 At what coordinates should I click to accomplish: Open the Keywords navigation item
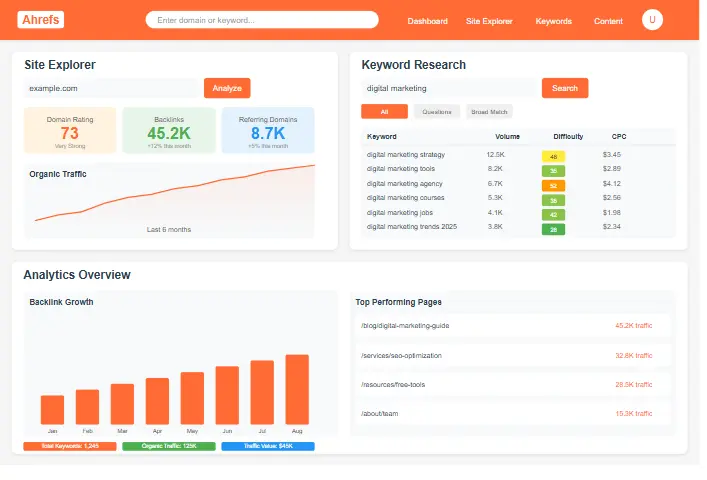pyautogui.click(x=553, y=21)
